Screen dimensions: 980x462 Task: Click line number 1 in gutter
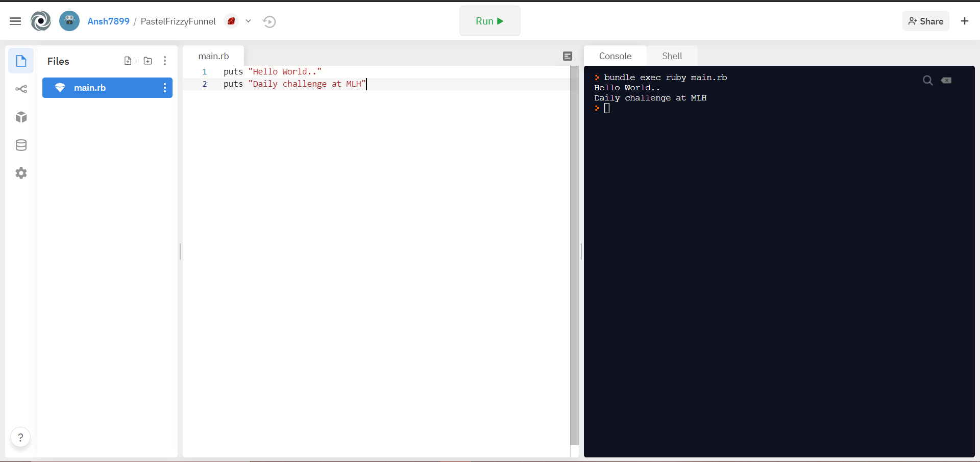(205, 72)
